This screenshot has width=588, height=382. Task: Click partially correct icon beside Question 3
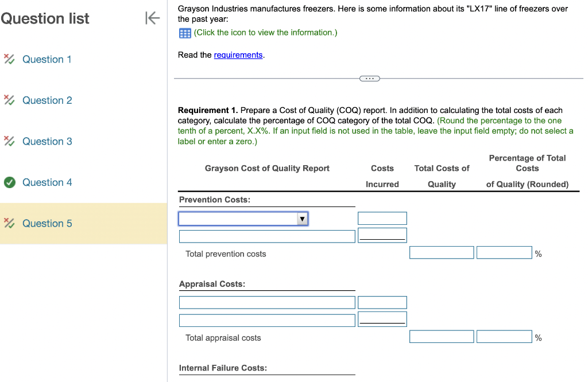(9, 141)
